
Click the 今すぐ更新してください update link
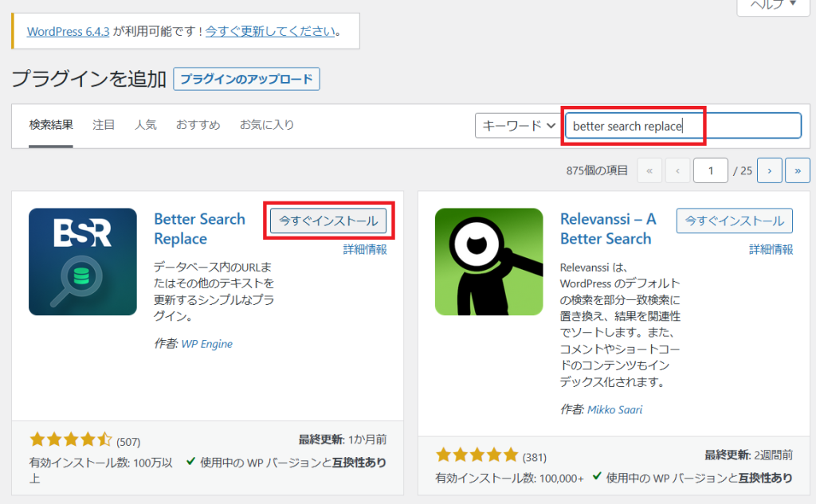(x=270, y=31)
